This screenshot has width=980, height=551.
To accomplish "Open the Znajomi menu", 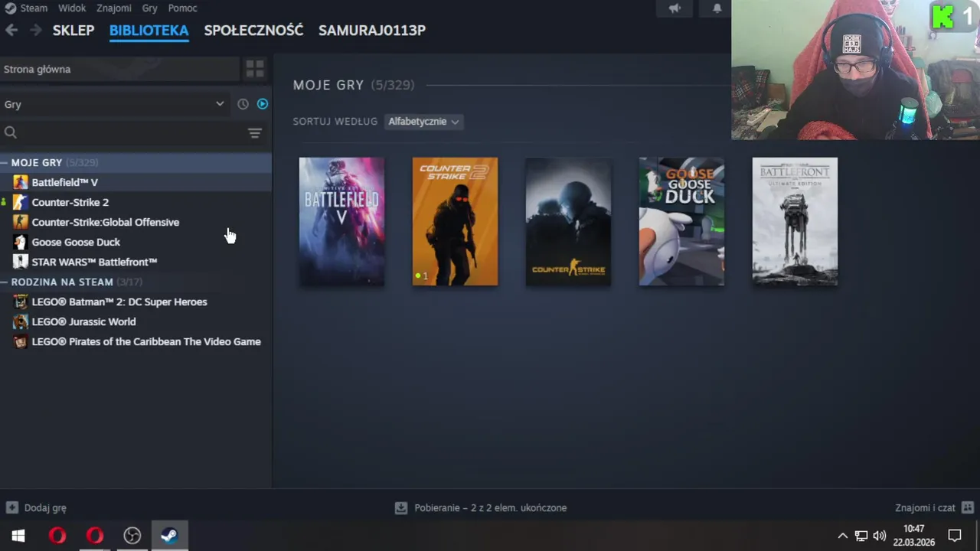I will click(114, 8).
